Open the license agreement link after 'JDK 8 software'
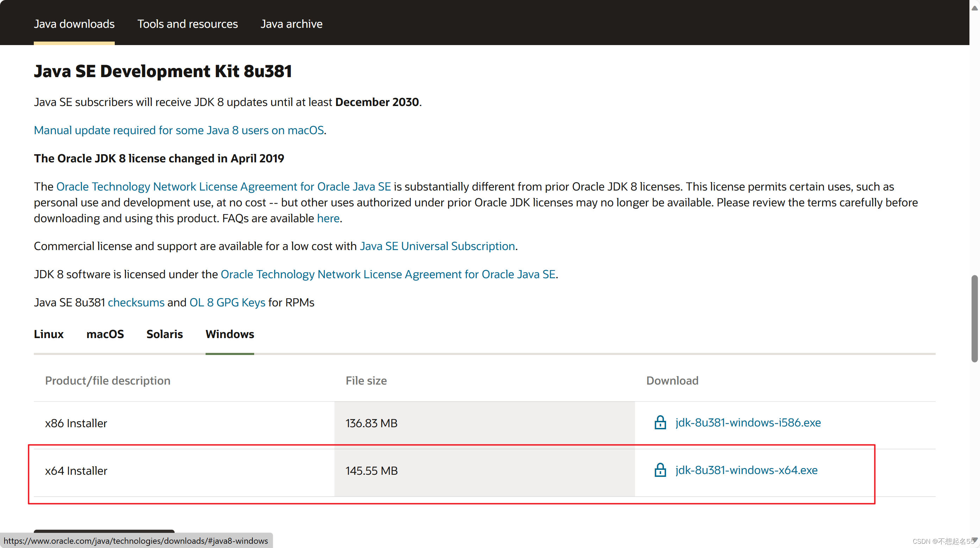This screenshot has height=548, width=980. (388, 274)
